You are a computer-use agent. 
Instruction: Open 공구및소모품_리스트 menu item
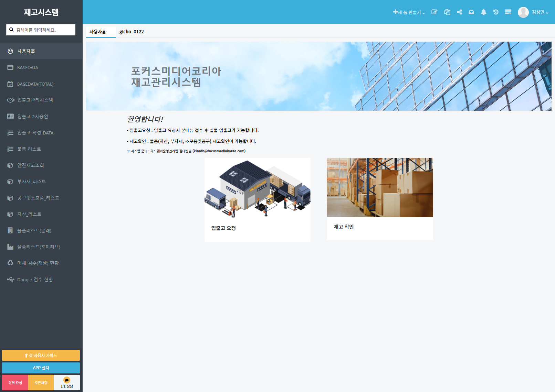click(x=41, y=198)
